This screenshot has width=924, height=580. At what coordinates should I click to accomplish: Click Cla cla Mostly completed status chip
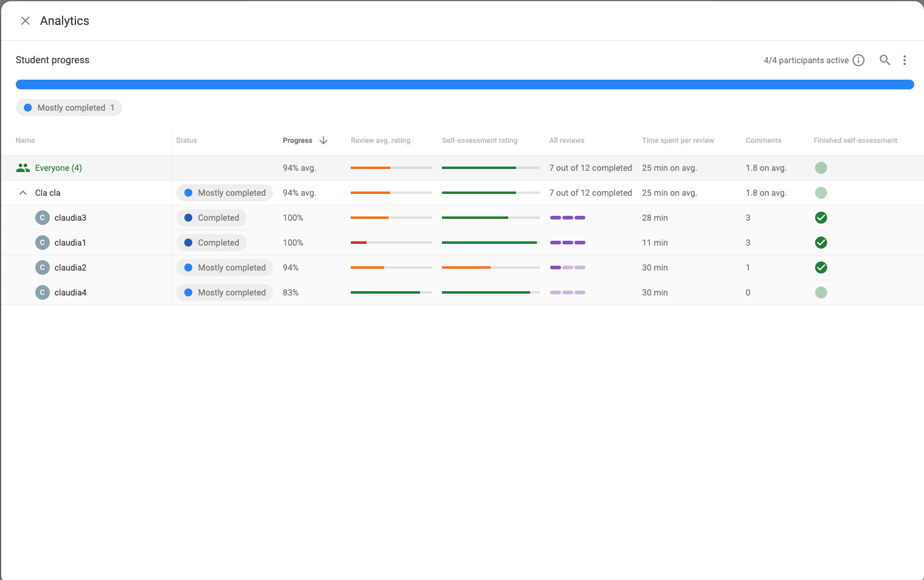point(224,193)
